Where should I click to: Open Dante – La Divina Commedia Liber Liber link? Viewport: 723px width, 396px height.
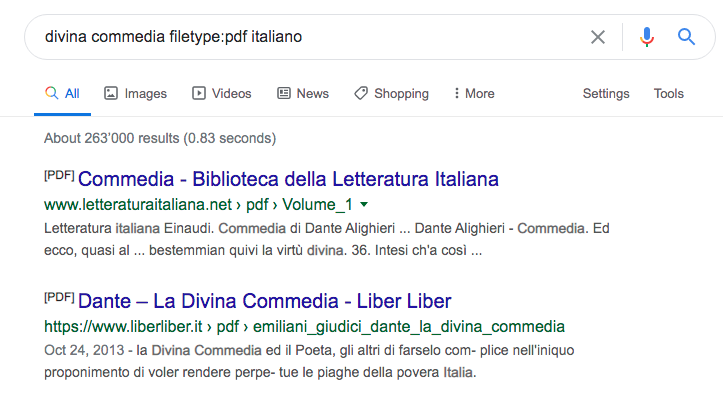265,301
